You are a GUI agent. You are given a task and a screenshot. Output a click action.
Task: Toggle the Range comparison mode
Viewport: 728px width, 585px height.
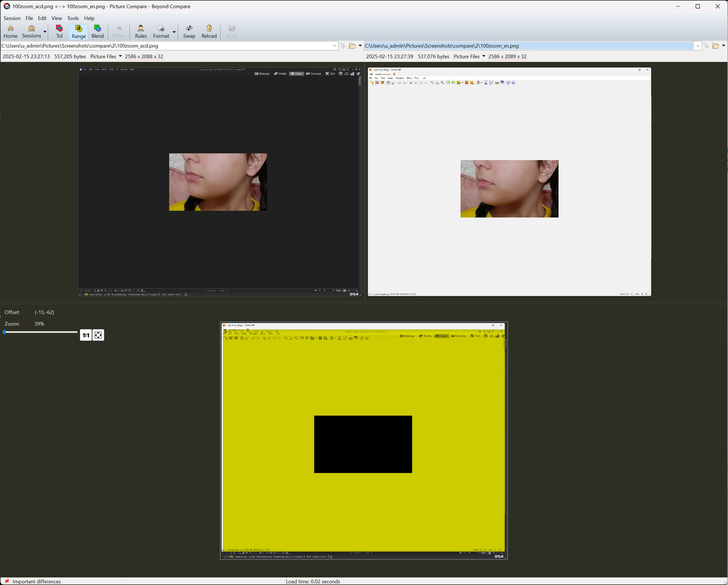coord(79,32)
